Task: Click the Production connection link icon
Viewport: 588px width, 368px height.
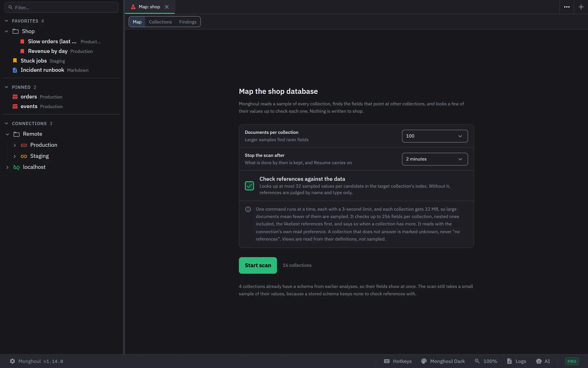Action: tap(24, 145)
